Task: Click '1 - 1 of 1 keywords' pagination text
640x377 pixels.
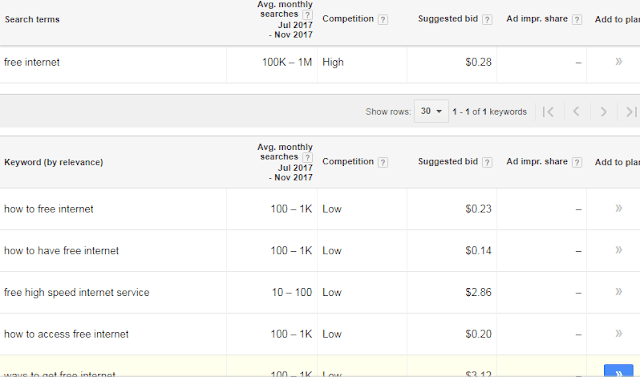Action: point(489,112)
